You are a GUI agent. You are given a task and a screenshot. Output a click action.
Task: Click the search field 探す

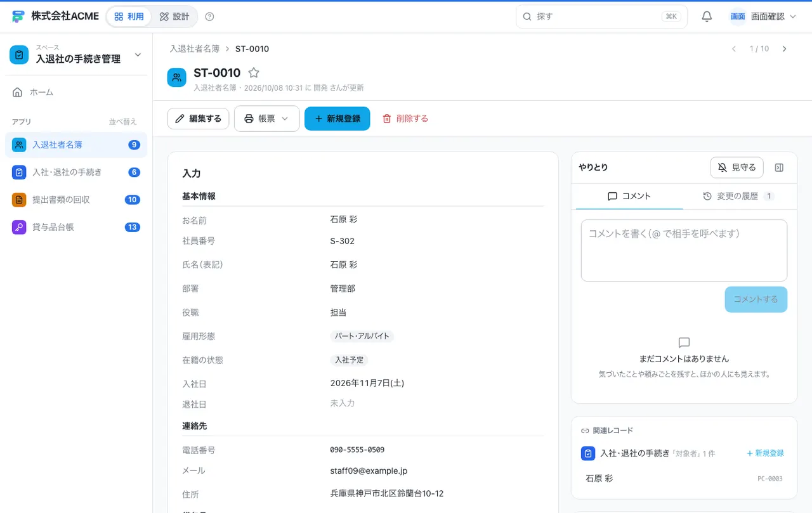tap(601, 16)
